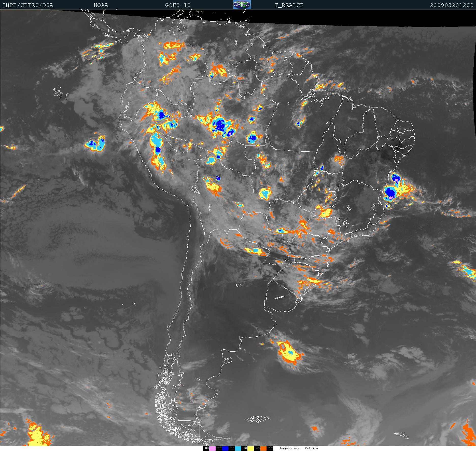Select the -60 legend value

(x=231, y=448)
